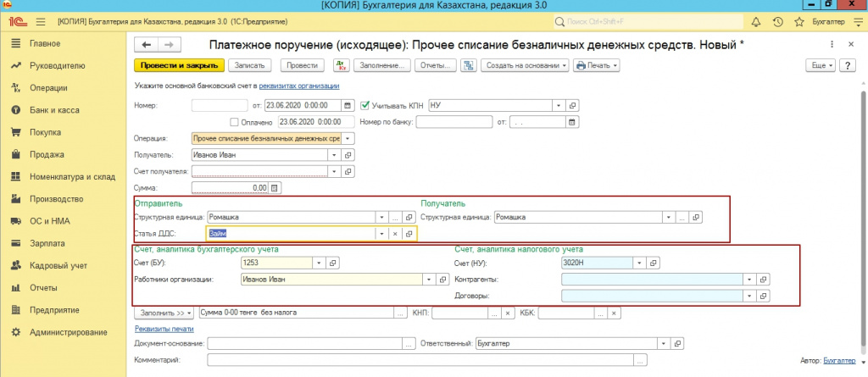This screenshot has width=868, height=377.
Task: Open help question mark button
Action: coord(847,65)
